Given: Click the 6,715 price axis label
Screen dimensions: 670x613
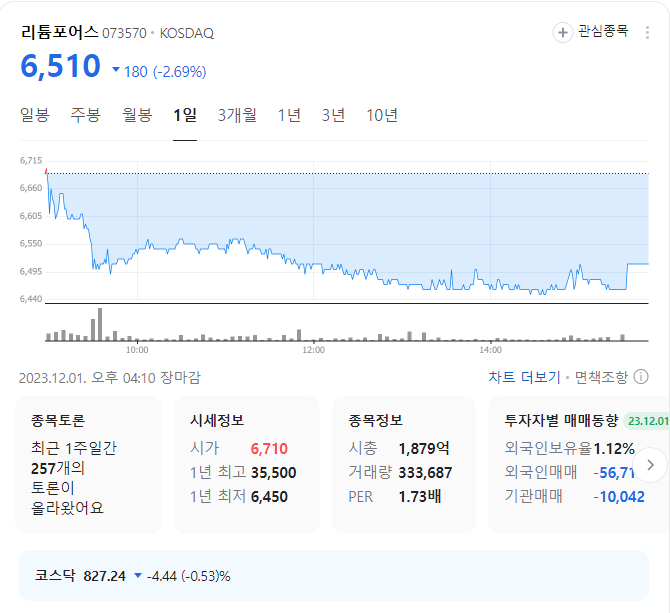Looking at the screenshot, I should point(31,161).
